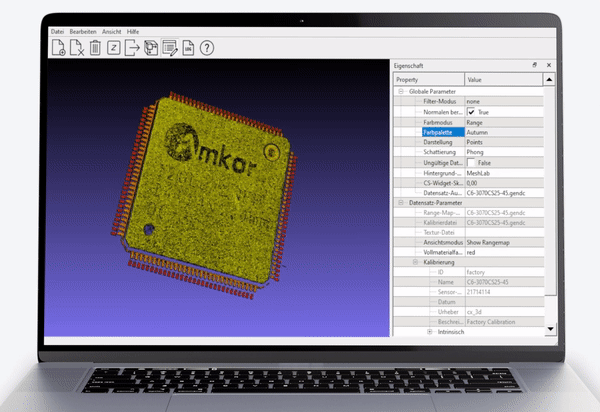Click the Name value 'C6-3070CS25-45'
The height and width of the screenshot is (412, 600).
point(488,282)
